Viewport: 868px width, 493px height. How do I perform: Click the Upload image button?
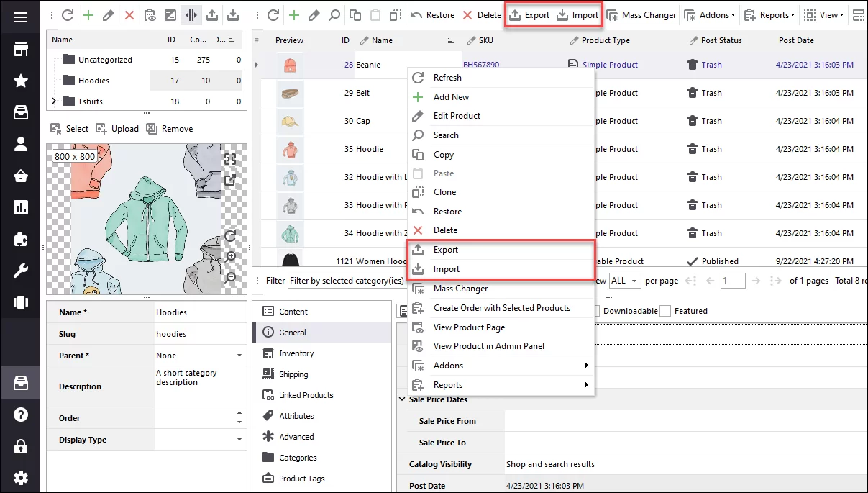pyautogui.click(x=117, y=129)
